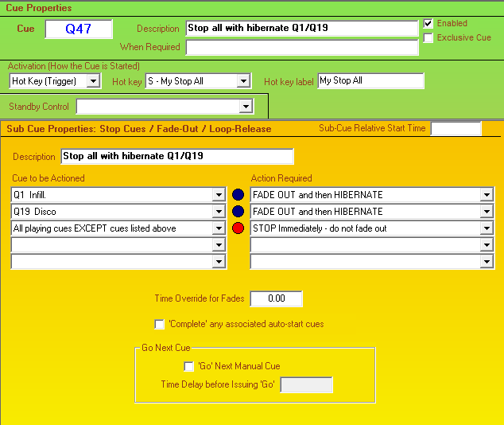Disable the Enabled checkbox

click(429, 24)
